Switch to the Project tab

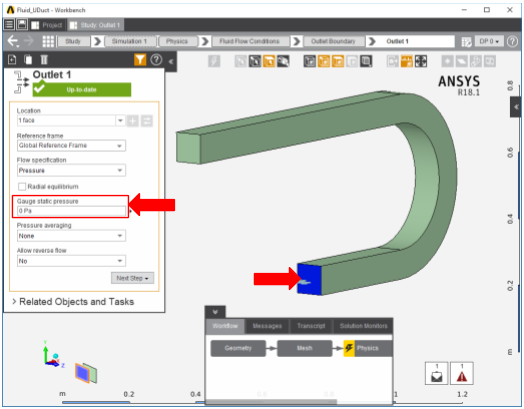pos(46,25)
